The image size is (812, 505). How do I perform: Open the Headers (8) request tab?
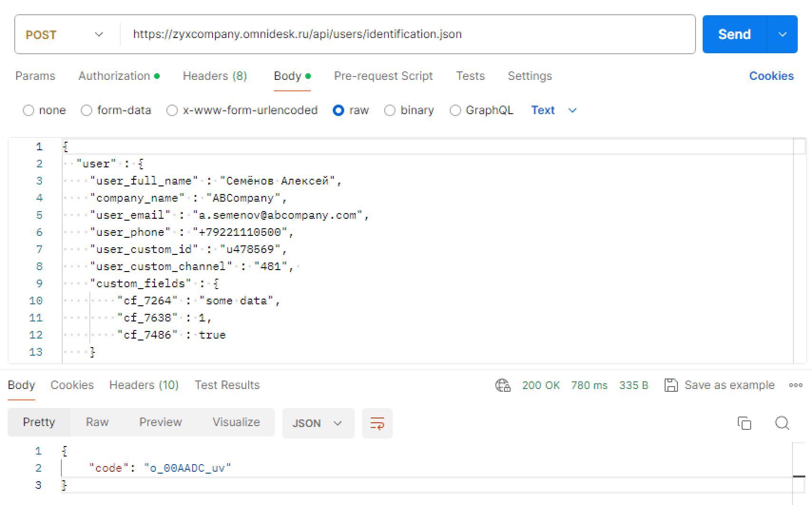(x=215, y=76)
